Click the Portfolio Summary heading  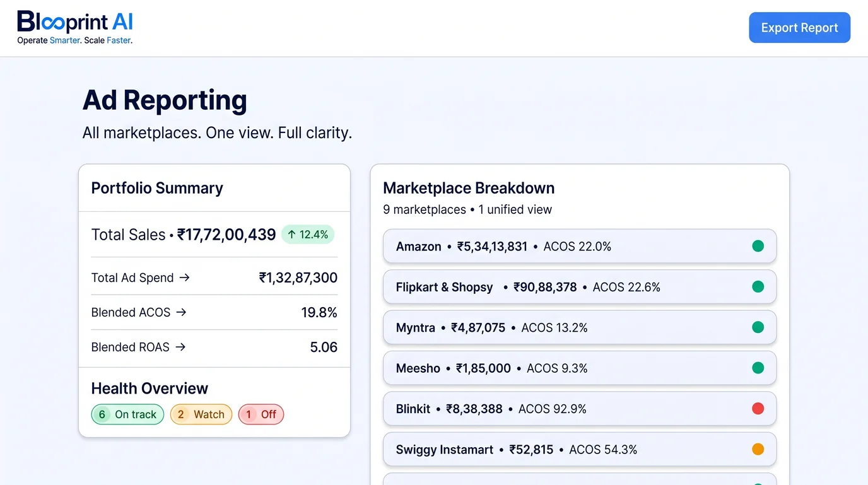tap(157, 188)
